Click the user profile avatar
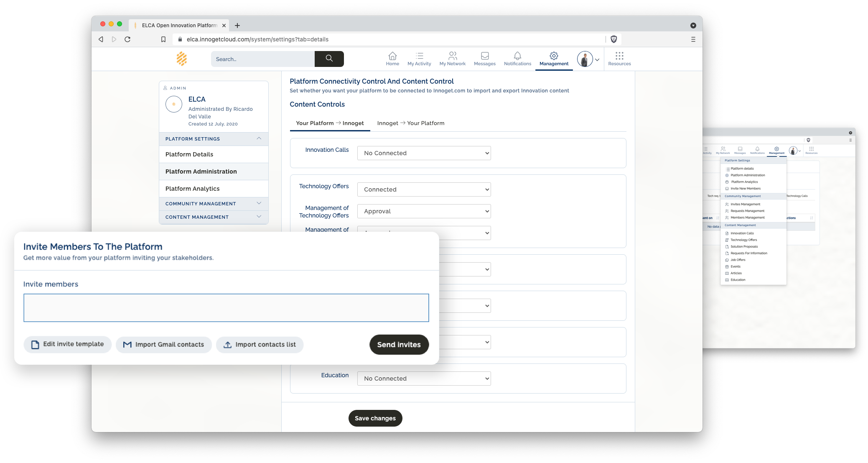Viewport: 868px width, 463px height. tap(585, 59)
